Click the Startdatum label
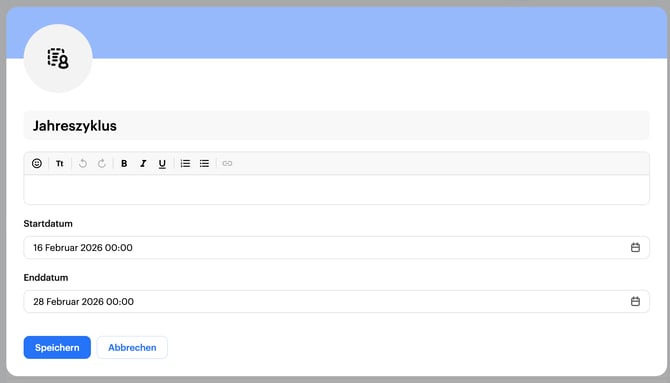670x383 pixels. coord(48,224)
